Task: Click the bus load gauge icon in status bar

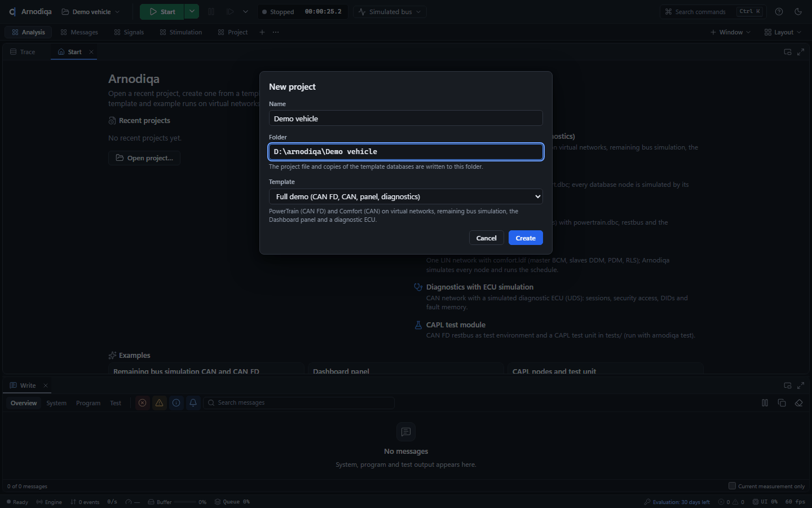Action: (x=129, y=502)
